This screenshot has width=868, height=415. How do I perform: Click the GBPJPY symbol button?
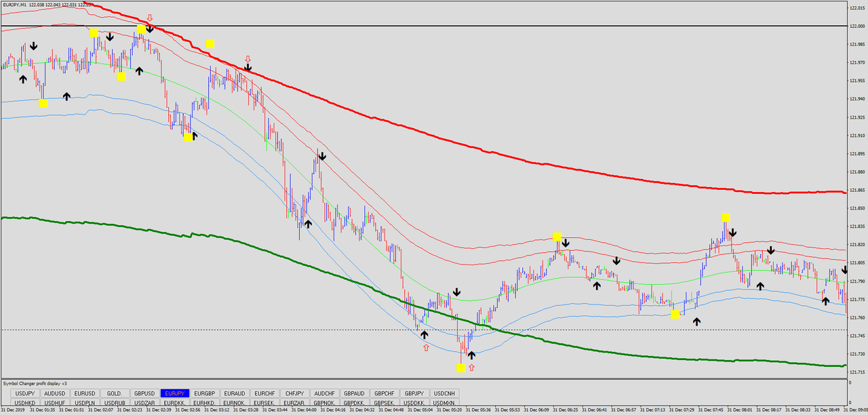(x=414, y=393)
